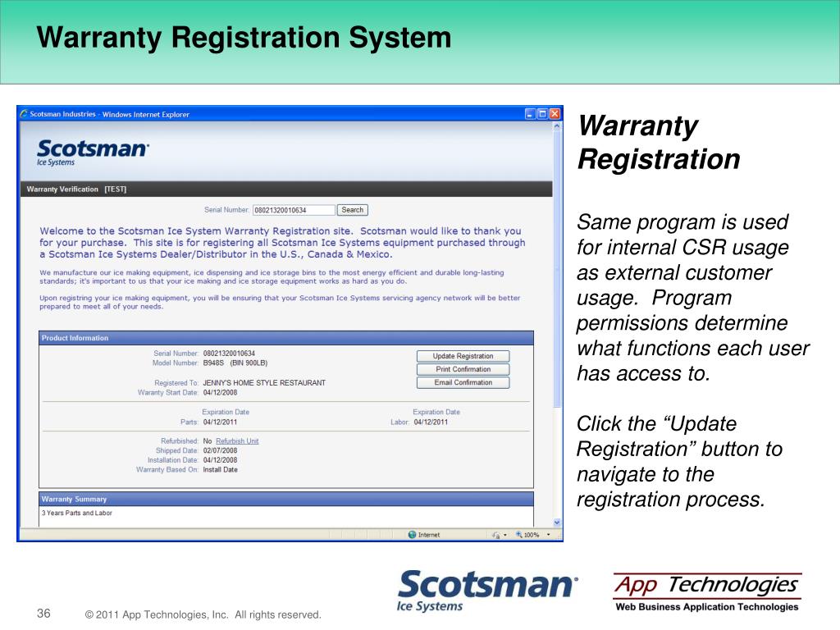This screenshot has height=630, width=840.
Task: Click the slide title Warranty Registration System
Action: 244,38
